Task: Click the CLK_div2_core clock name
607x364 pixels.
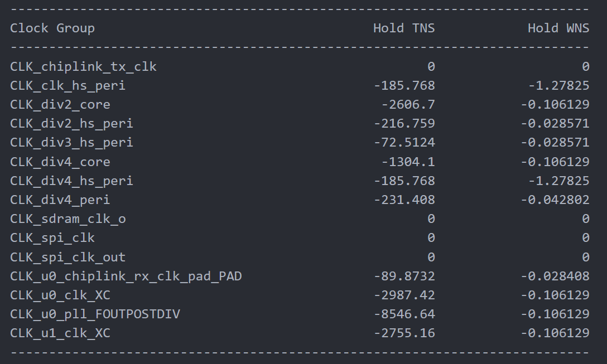Action: 60,104
